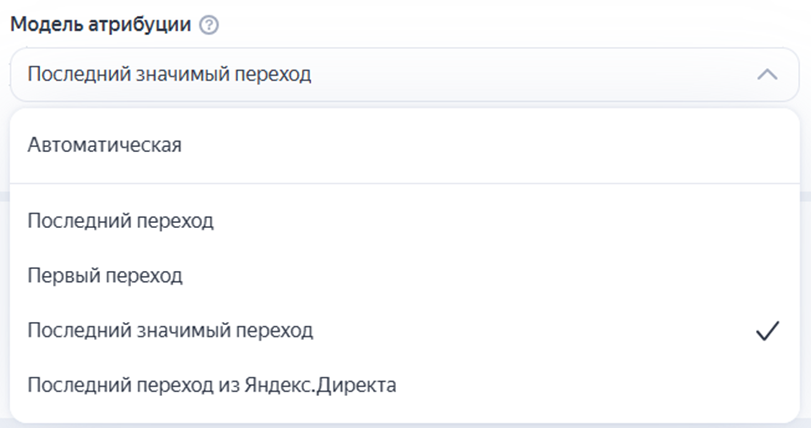Viewport: 811px width, 428px height.
Task: Click the checkmark next to Последний значимый переход
Action: point(766,331)
